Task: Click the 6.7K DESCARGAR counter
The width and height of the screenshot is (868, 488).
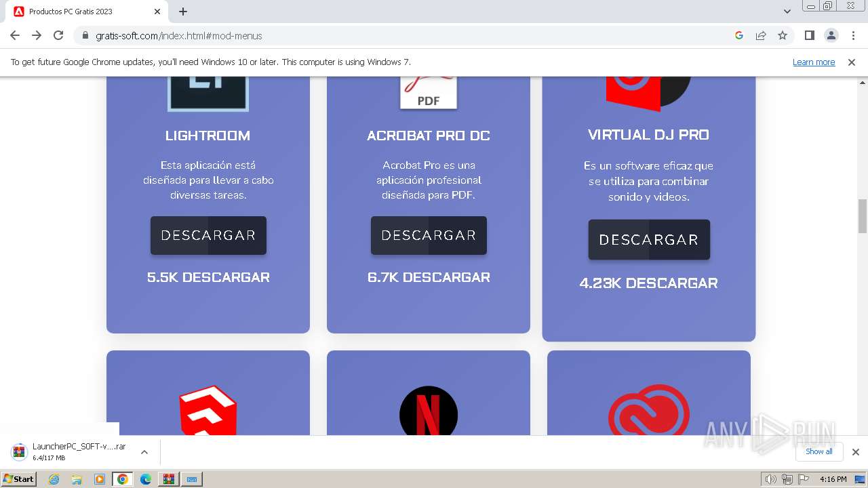Action: [429, 277]
